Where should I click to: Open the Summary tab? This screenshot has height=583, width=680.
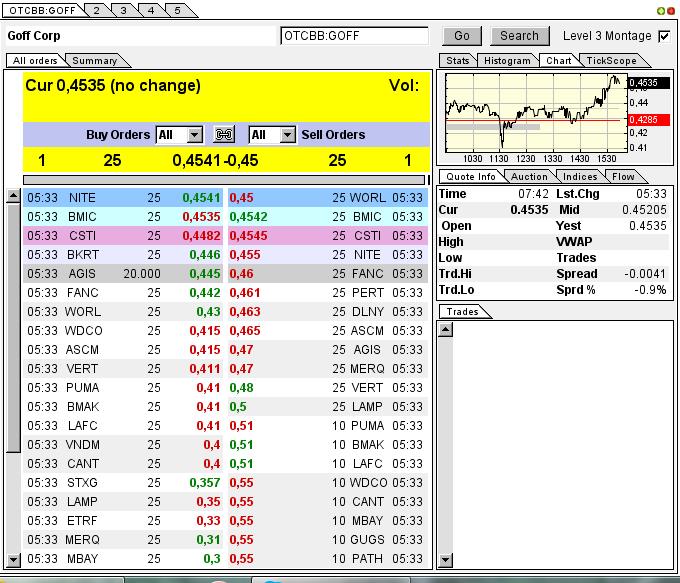pos(95,60)
